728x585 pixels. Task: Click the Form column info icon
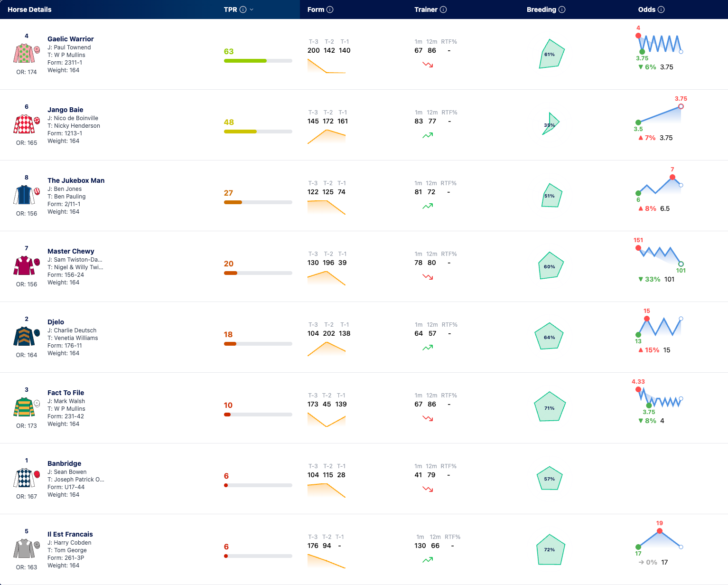tap(330, 9)
